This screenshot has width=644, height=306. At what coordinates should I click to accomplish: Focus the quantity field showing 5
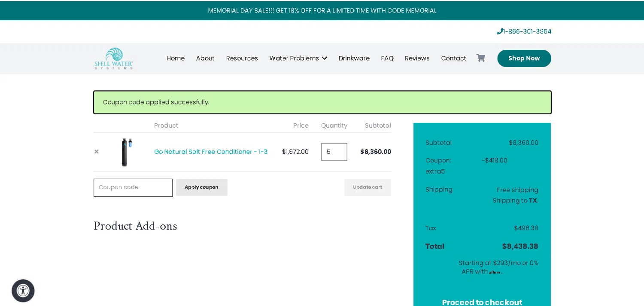pyautogui.click(x=334, y=152)
